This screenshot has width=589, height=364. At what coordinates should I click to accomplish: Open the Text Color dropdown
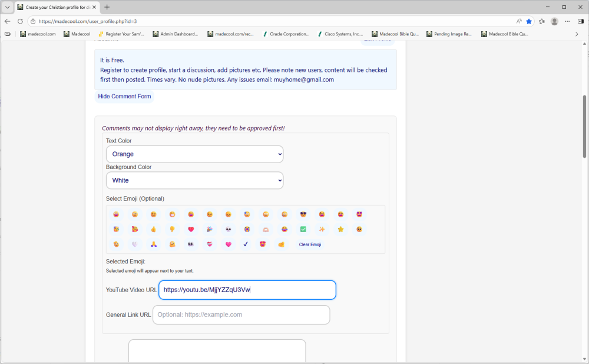point(194,154)
